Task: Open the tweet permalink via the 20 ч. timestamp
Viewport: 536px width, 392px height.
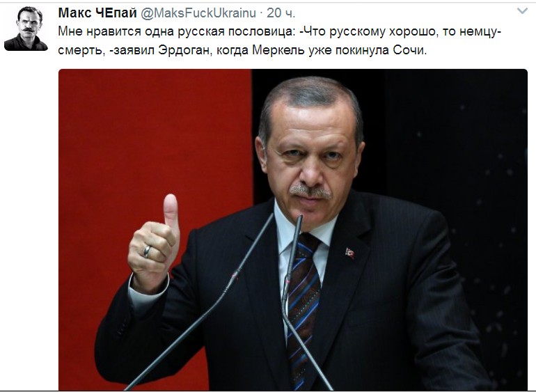Action: (x=281, y=13)
